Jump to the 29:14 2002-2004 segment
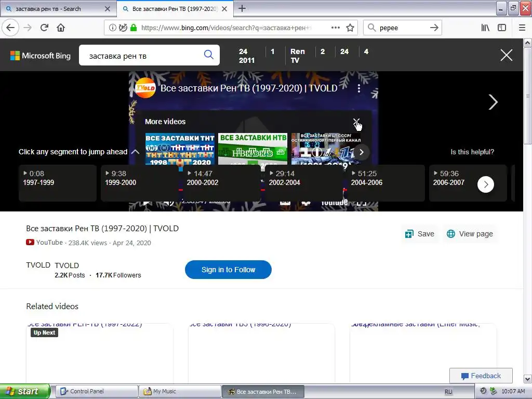Image resolution: width=532 pixels, height=399 pixels. 304,183
